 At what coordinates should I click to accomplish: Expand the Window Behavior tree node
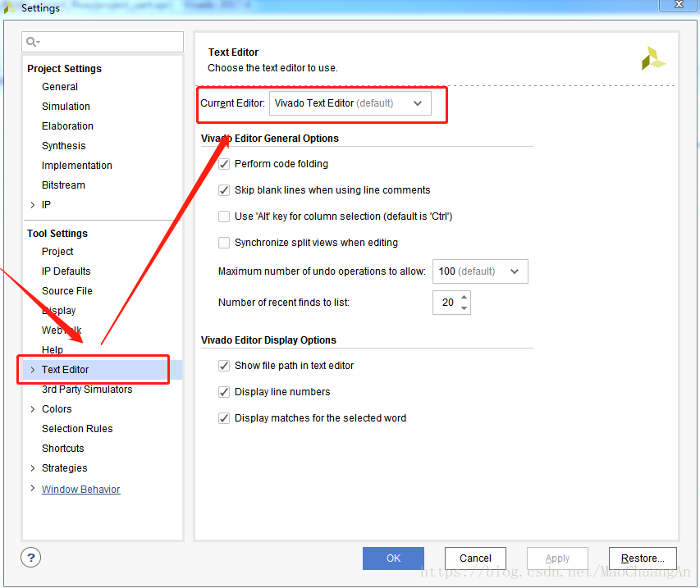click(x=33, y=488)
